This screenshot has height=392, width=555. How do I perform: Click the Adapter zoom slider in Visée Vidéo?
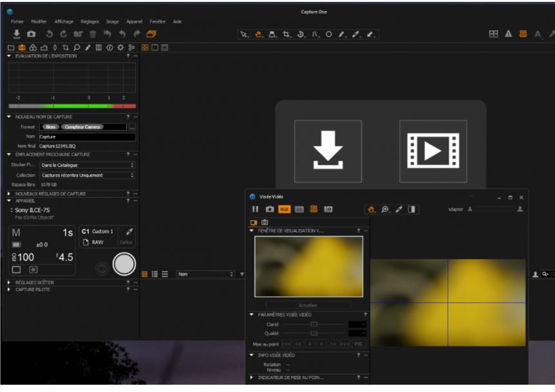[495, 209]
